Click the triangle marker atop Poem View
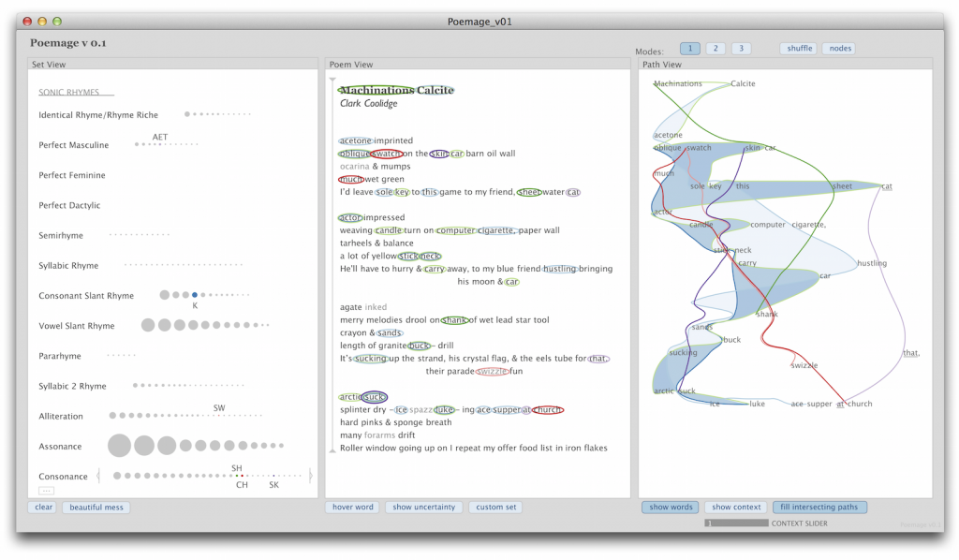The image size is (959, 560). pos(332,81)
